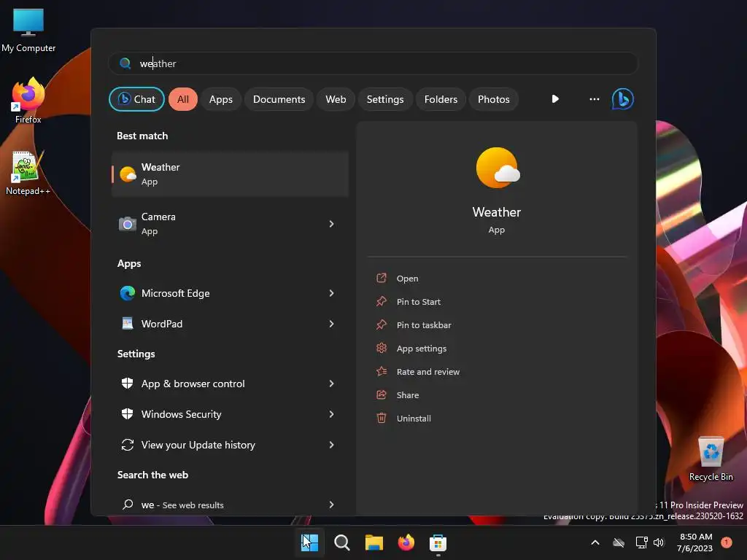Screen dimensions: 747x560
Task: Expand the Windows Security chevron
Action: (332, 414)
